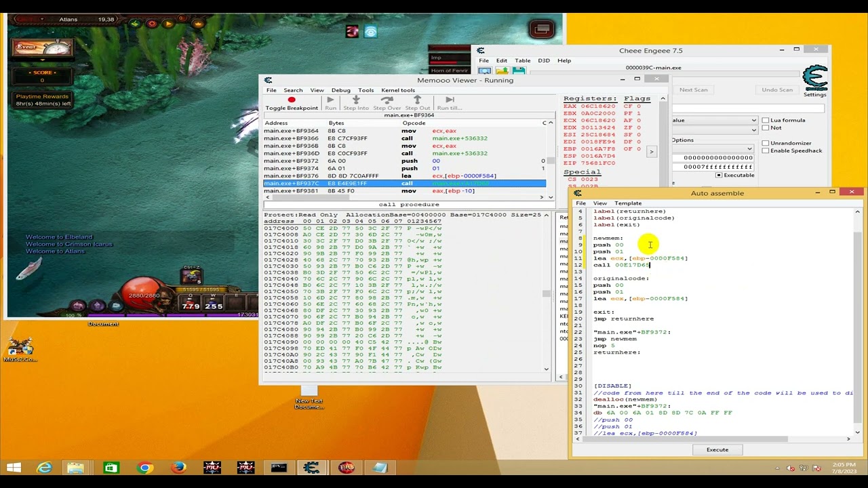Click the game's window mode icon

coord(542,28)
